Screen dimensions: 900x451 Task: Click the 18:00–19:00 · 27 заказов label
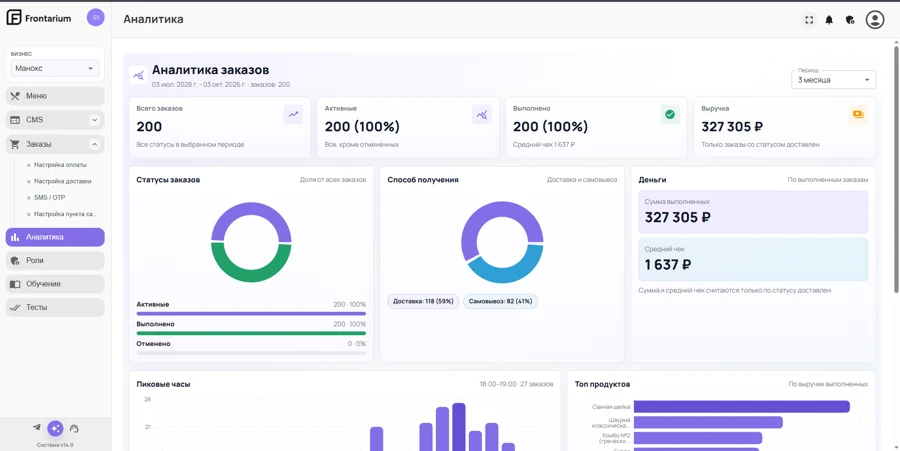(x=517, y=384)
